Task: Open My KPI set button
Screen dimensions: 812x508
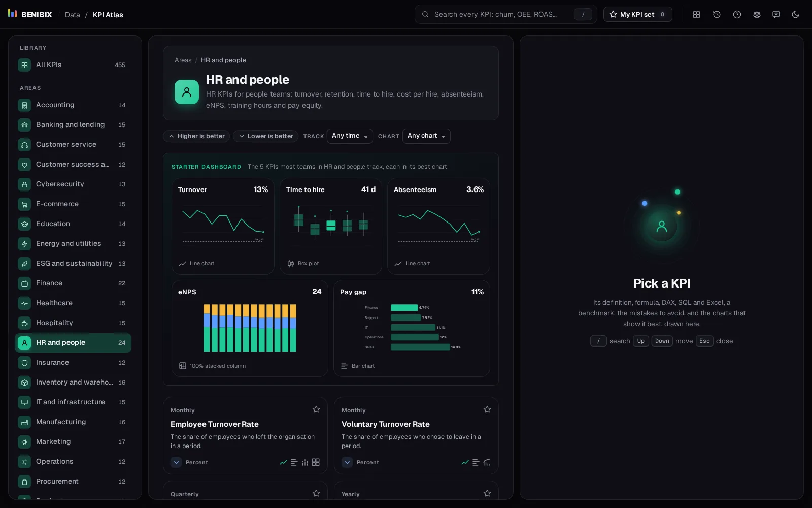Action: pyautogui.click(x=637, y=14)
